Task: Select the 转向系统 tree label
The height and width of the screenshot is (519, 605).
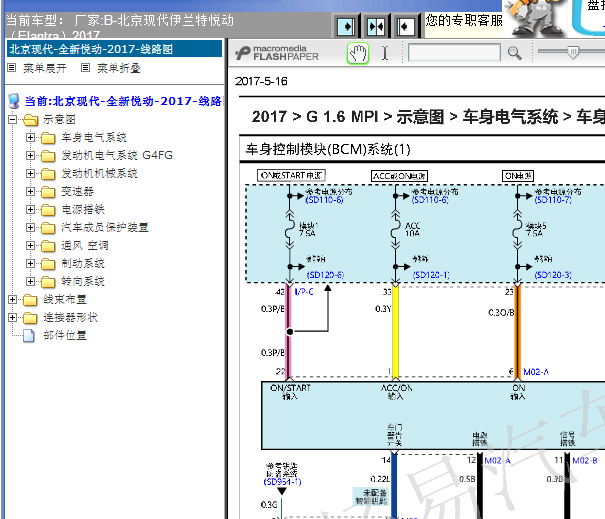Action: 83,281
